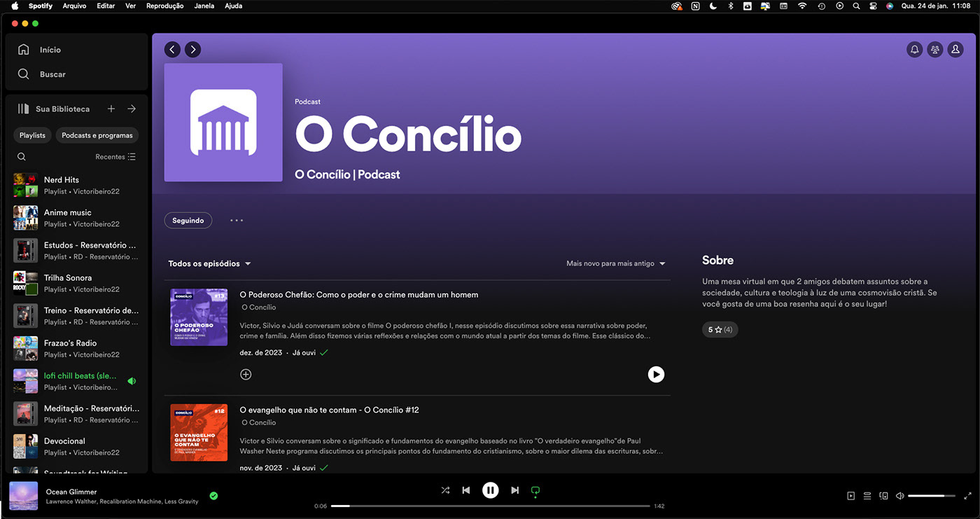This screenshot has height=519, width=980.
Task: Open friend activity people icon
Action: (934, 50)
